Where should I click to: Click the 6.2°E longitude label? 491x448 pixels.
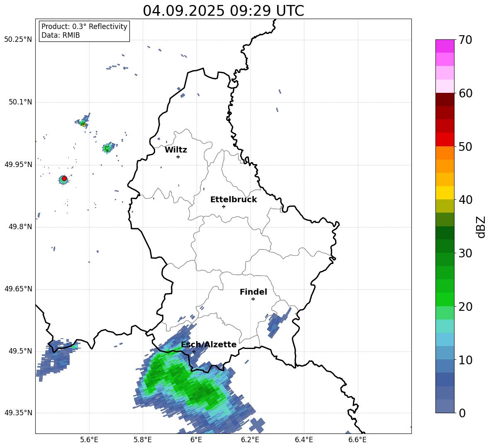[x=250, y=440]
